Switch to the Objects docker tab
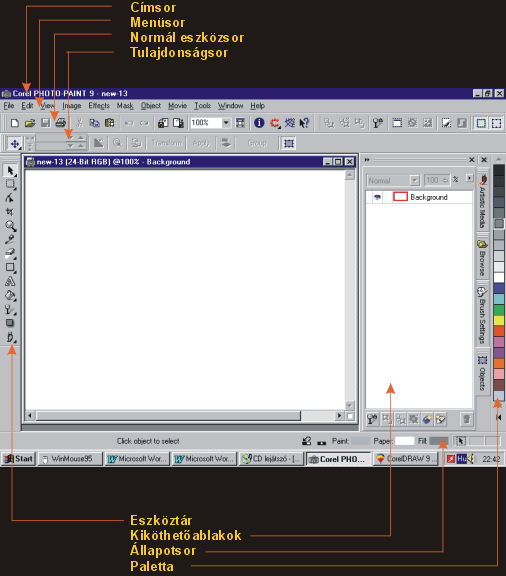 pos(482,373)
